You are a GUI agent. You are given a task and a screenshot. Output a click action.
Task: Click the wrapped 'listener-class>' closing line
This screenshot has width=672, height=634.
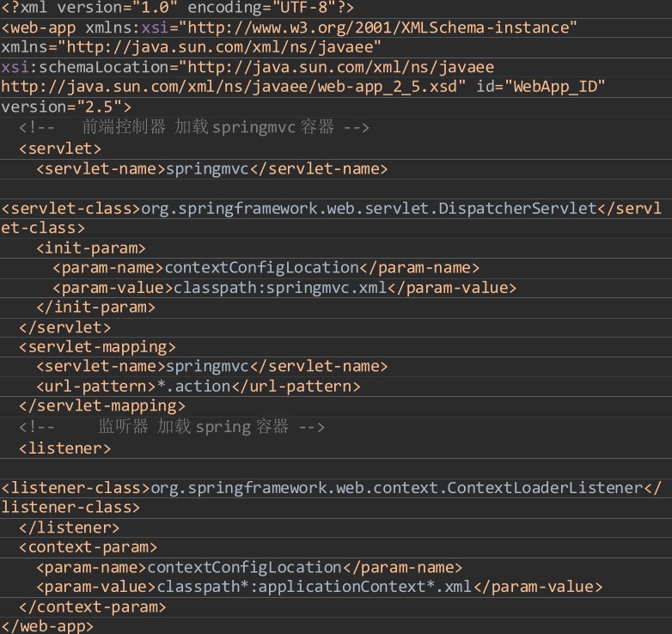(70, 508)
